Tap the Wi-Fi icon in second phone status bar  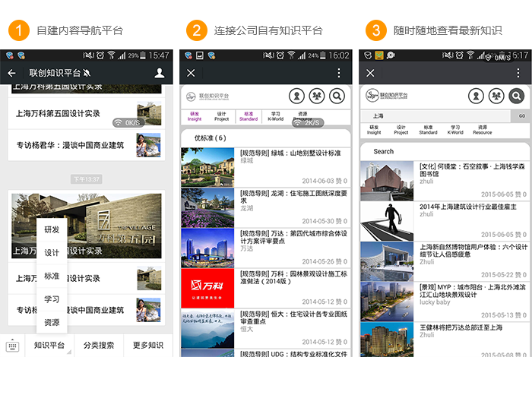pos(291,55)
